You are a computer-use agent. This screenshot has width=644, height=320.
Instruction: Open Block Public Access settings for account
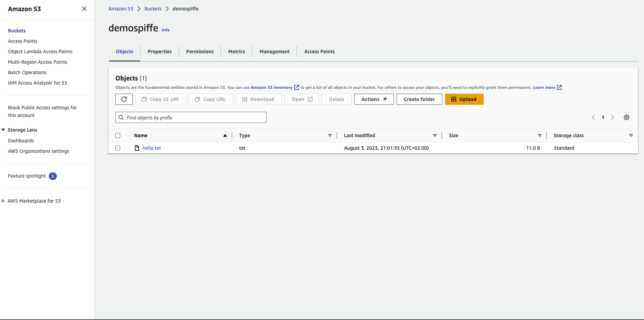pos(43,111)
